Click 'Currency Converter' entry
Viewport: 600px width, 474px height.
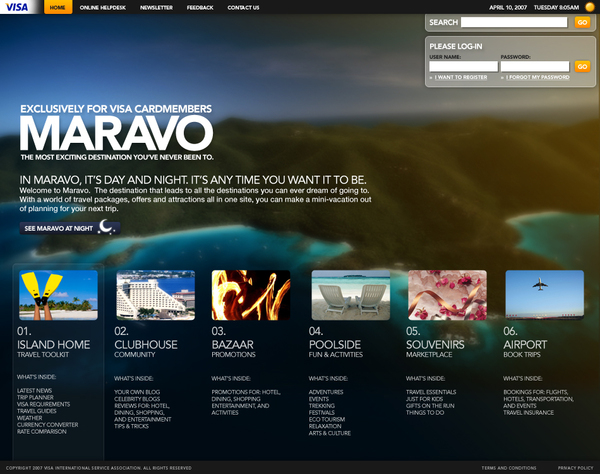[x=47, y=425]
